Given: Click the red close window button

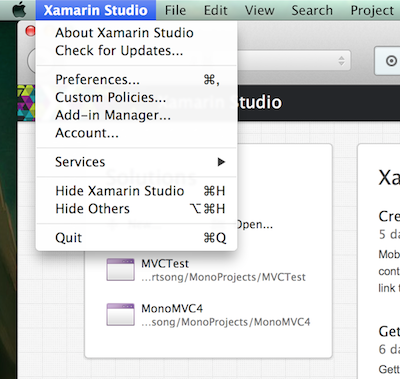Looking at the screenshot, I should [x=30, y=31].
